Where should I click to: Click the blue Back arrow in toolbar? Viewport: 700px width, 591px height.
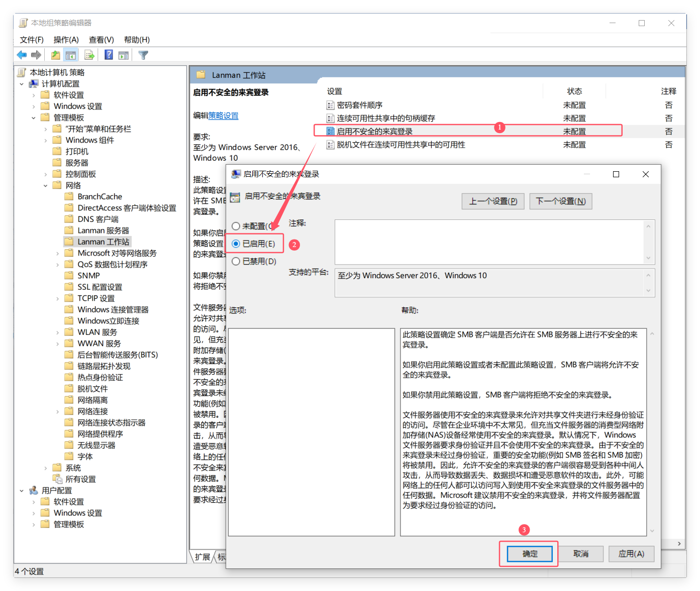pyautogui.click(x=22, y=55)
